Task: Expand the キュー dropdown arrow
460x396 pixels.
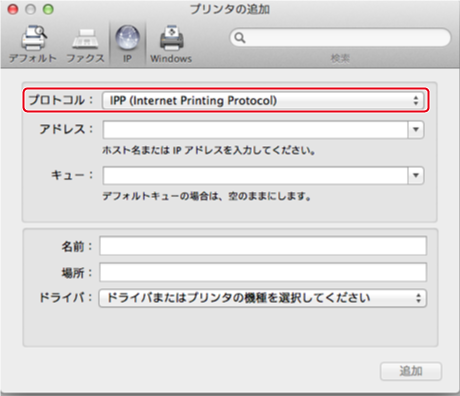Action: [x=416, y=176]
